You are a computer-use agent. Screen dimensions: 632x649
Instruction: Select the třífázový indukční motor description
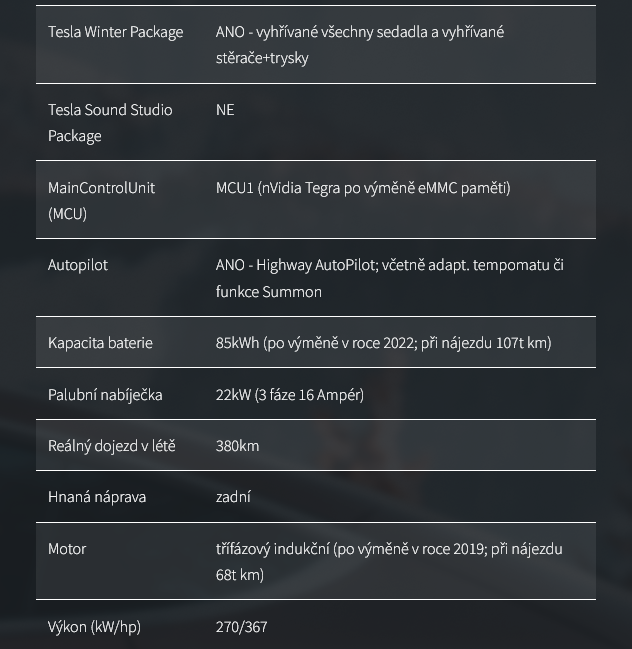389,562
